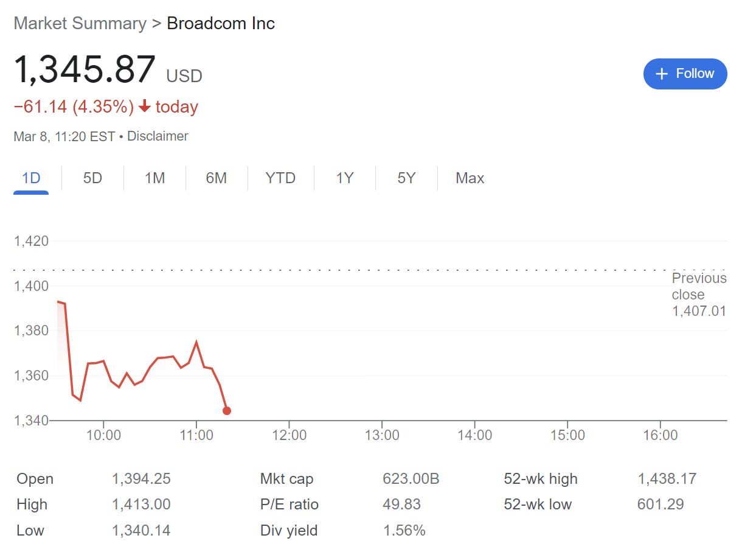Image resolution: width=756 pixels, height=552 pixels.
Task: Click the plus icon on Follow
Action: click(662, 74)
